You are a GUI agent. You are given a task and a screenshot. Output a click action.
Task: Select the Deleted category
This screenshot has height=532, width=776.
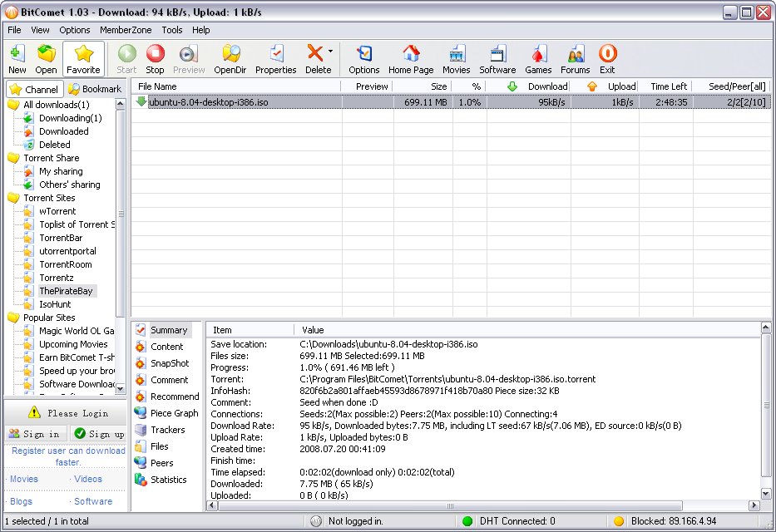click(x=54, y=145)
